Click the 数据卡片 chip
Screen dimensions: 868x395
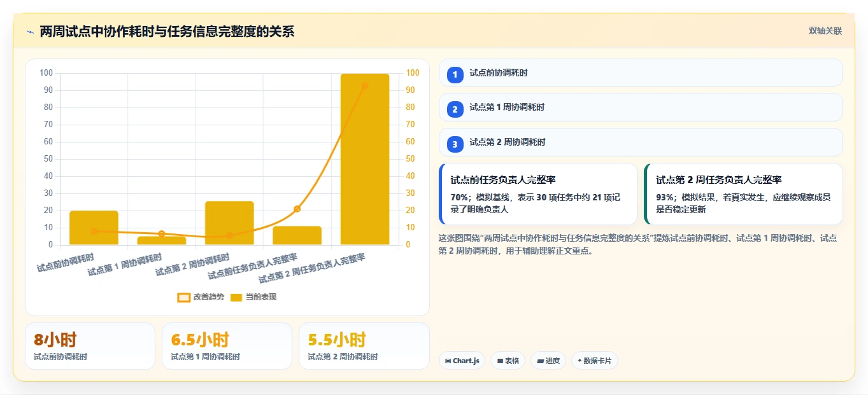click(x=594, y=361)
